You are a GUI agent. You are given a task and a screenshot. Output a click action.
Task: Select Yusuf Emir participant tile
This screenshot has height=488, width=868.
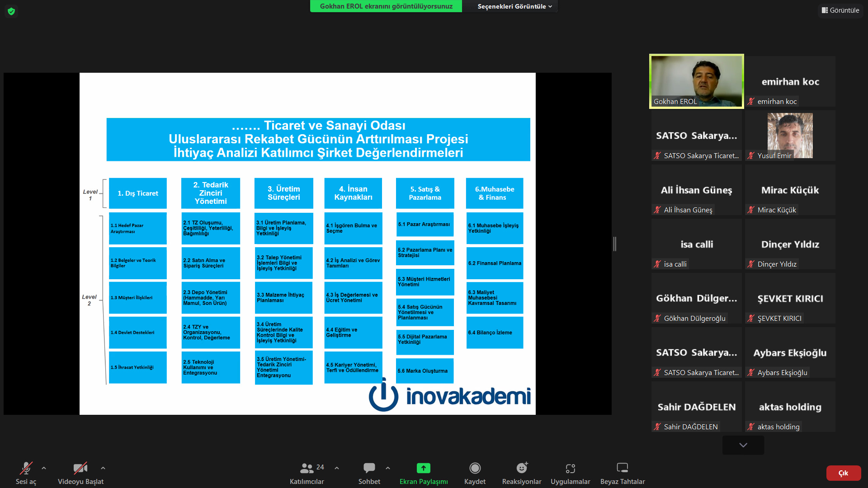790,136
